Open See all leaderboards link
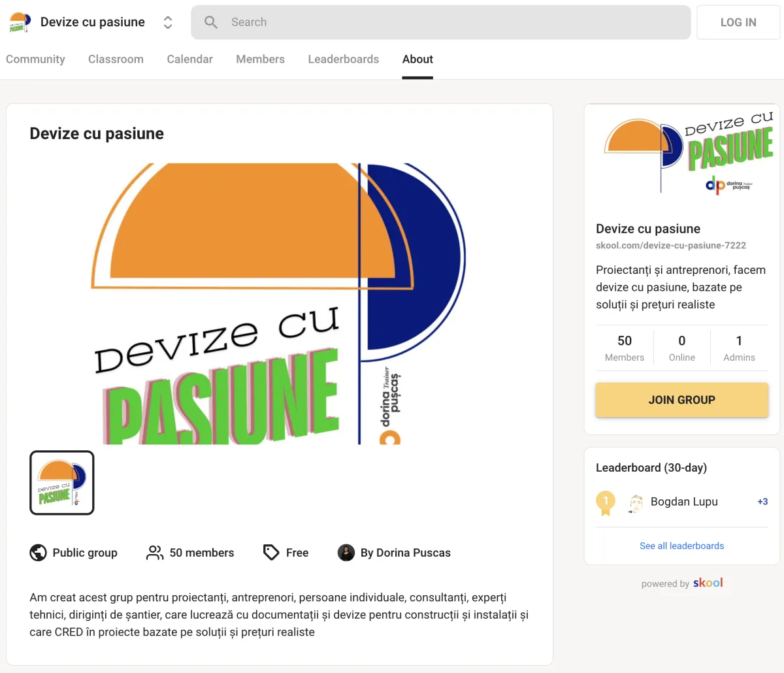This screenshot has height=673, width=784. tap(682, 546)
